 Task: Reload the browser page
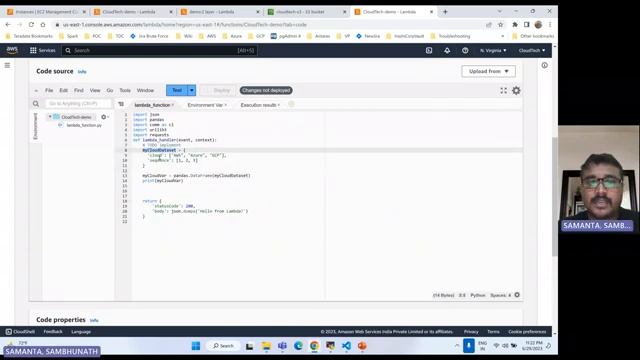31,24
